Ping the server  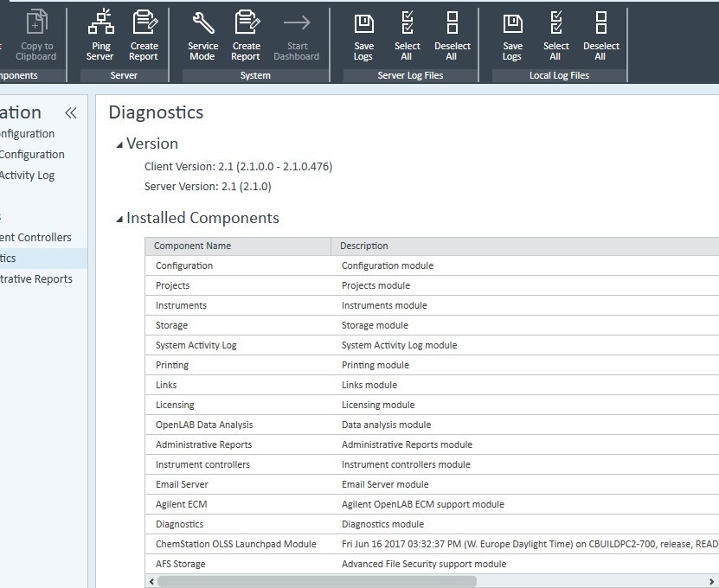click(x=100, y=36)
